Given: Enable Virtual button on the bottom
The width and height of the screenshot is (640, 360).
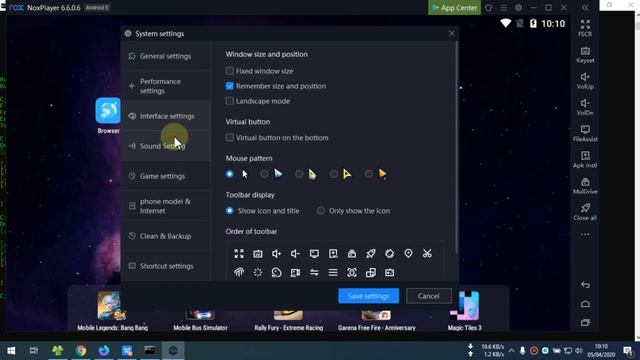Looking at the screenshot, I should pyautogui.click(x=229, y=138).
